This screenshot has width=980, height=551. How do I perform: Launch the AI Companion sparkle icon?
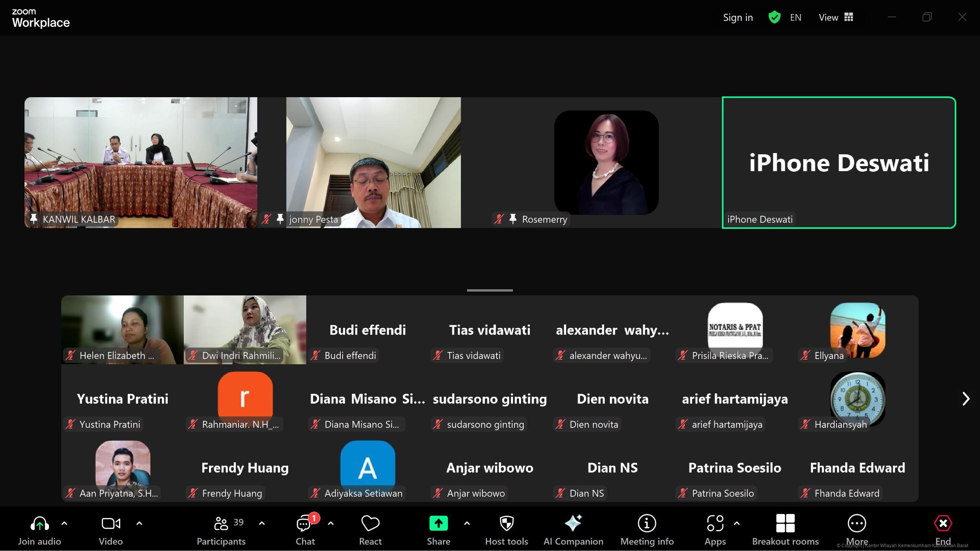pos(573,523)
